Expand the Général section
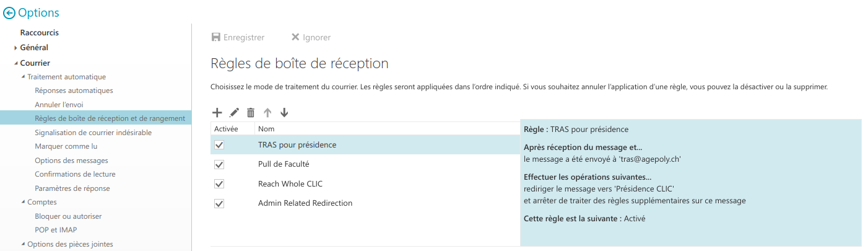 [x=16, y=48]
